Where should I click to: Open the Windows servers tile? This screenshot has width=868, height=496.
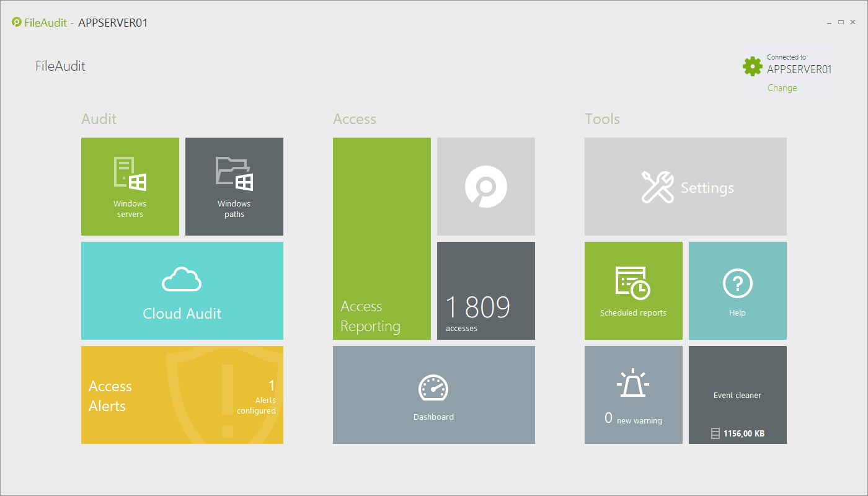130,187
